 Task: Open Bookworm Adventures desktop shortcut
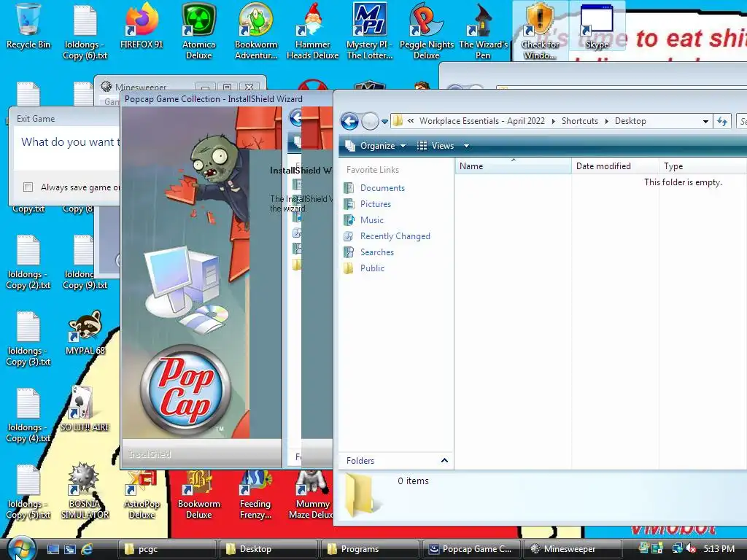(256, 31)
